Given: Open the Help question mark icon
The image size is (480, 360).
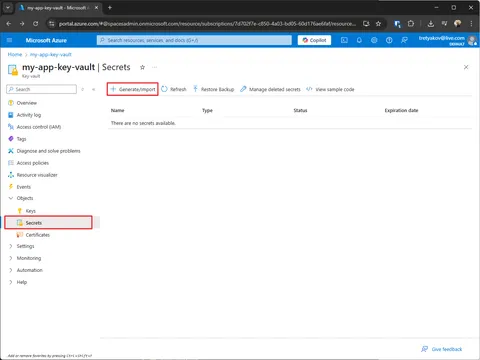Looking at the screenshot, I should coord(389,40).
